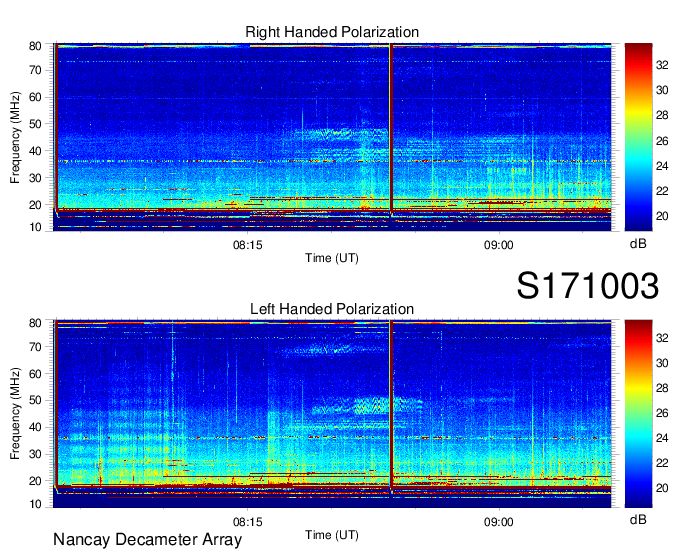Click the bottom colorbar's dB label
The image size is (680, 552).
638,519
